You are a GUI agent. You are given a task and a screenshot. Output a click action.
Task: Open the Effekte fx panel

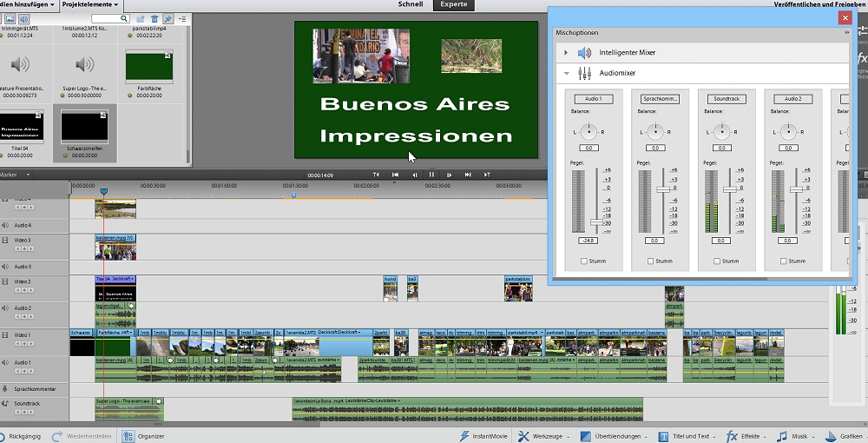[x=746, y=436]
